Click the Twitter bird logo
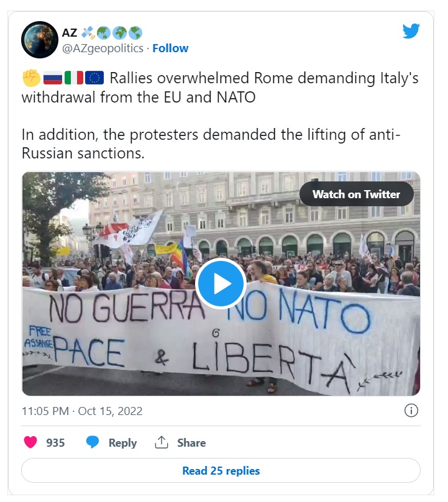This screenshot has width=448, height=502. 411,31
